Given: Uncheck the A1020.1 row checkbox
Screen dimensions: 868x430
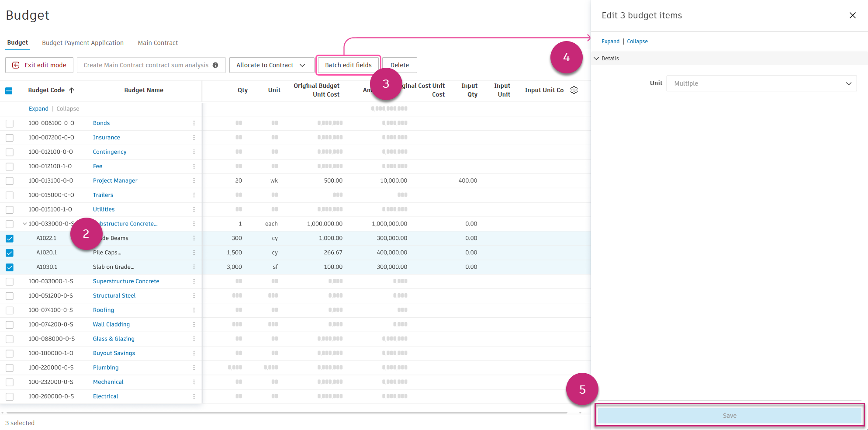Looking at the screenshot, I should click(10, 253).
